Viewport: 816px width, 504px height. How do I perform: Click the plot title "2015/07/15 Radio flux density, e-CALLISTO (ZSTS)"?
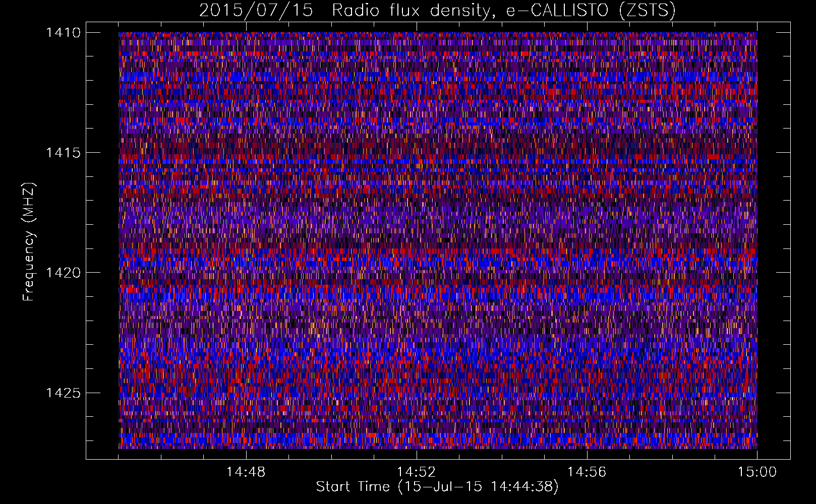point(437,10)
